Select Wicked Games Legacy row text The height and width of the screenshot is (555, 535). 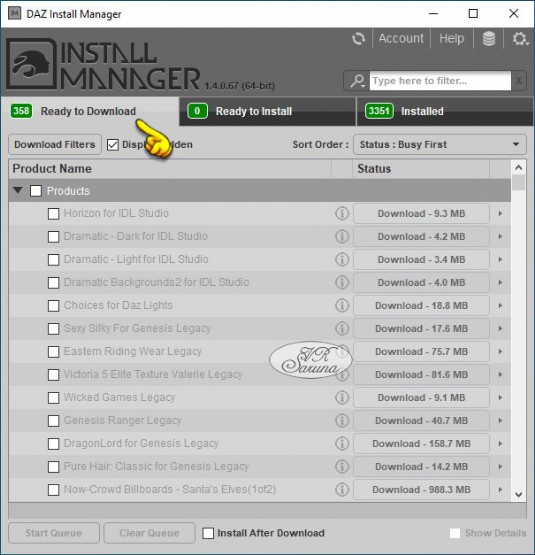(x=120, y=397)
